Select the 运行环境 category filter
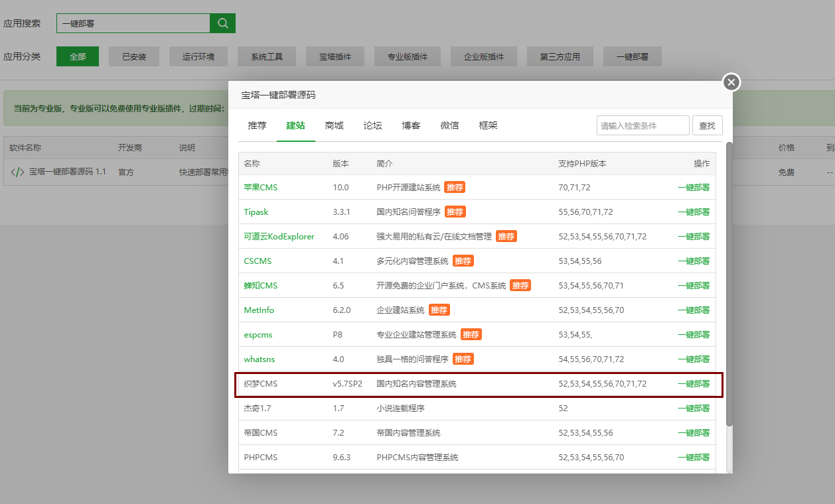Screen dimensions: 835x504 198,57
